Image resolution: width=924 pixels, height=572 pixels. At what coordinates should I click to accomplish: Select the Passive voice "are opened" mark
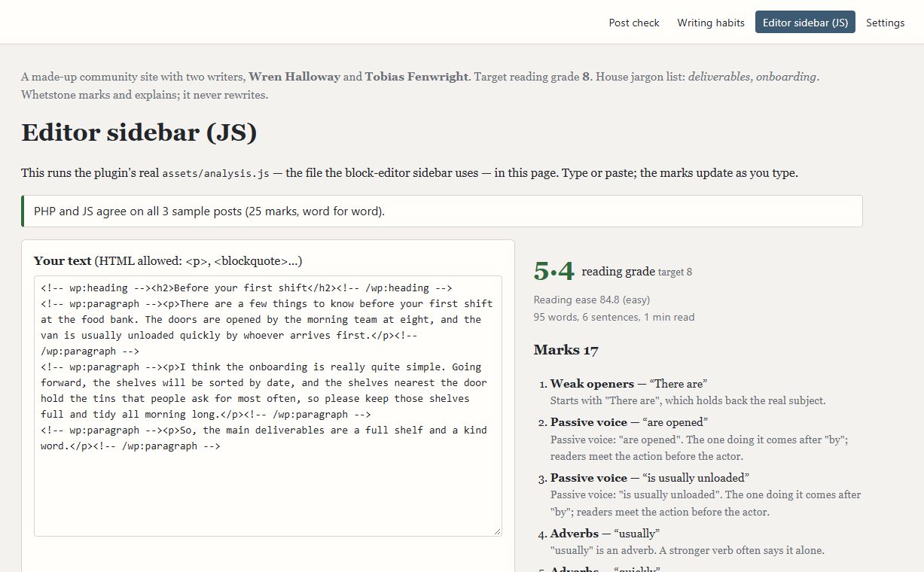pyautogui.click(x=629, y=422)
